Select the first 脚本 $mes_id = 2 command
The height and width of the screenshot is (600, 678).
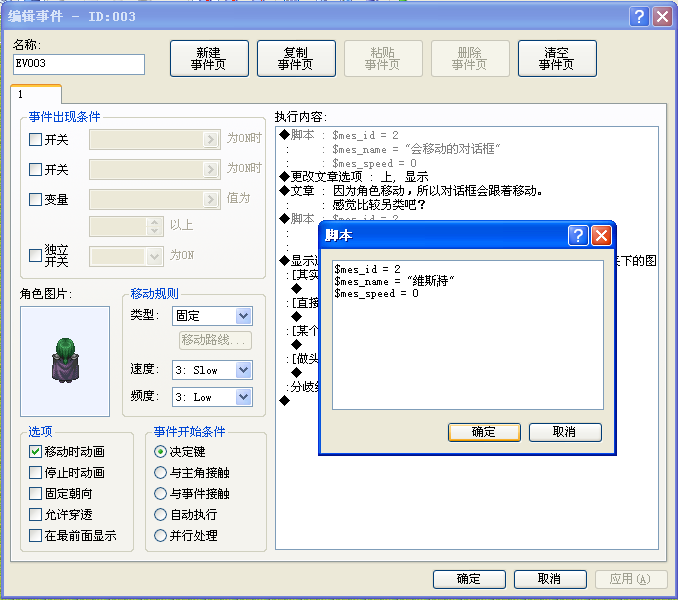[x=339, y=135]
